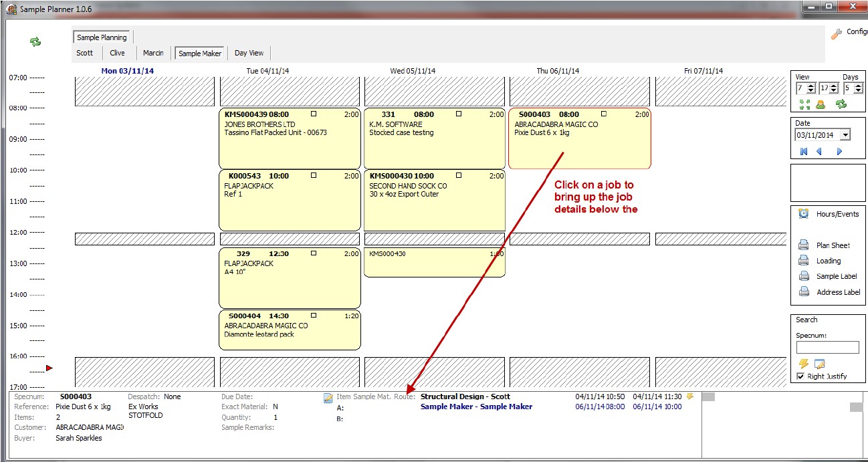Jump to first date with skip-back arrow
The width and height of the screenshot is (868, 462).
tap(804, 152)
